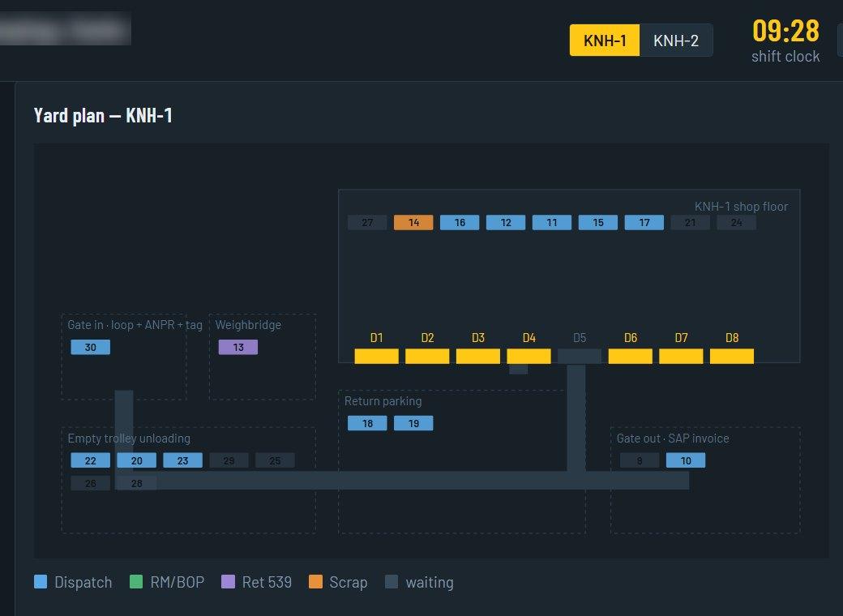Click the inactive dock D5 bay
The width and height of the screenshot is (843, 616).
click(580, 357)
